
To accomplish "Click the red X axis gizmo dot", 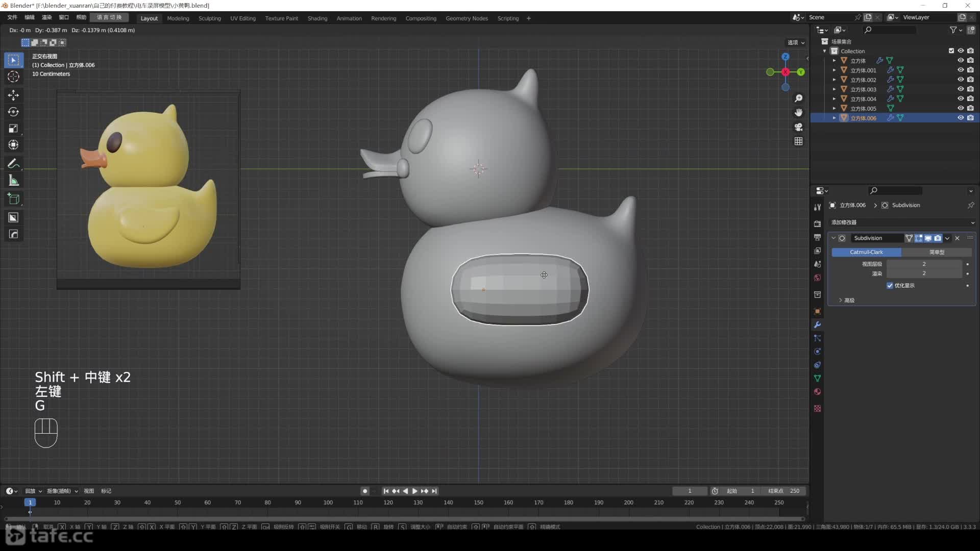I will tap(786, 72).
